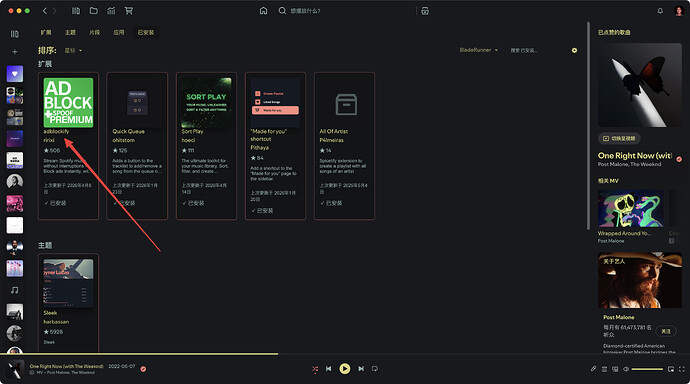Toggle installed state of adblockify
This screenshot has height=384, width=690.
click(x=55, y=203)
